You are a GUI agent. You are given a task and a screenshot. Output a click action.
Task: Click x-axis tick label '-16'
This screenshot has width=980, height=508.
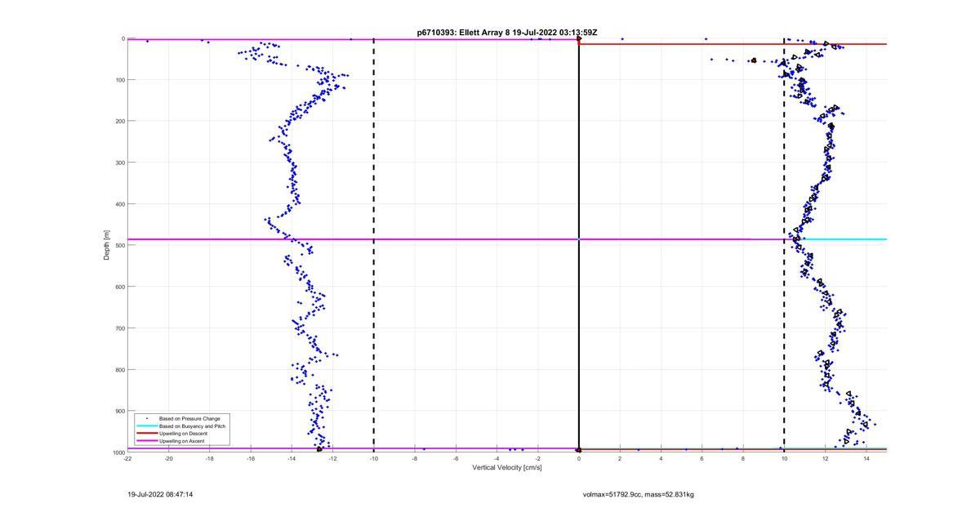tap(251, 458)
